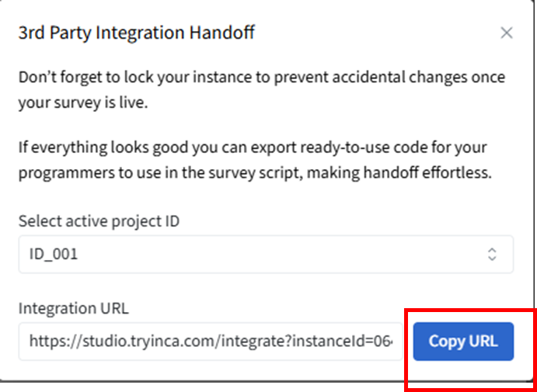Click the "Integration URL" field label

(x=73, y=308)
